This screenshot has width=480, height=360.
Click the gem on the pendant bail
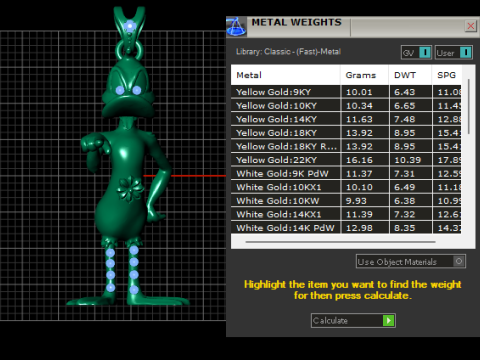coord(129,26)
